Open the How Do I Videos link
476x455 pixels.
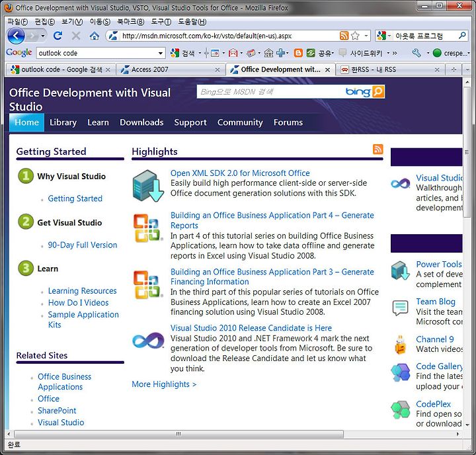coord(78,302)
